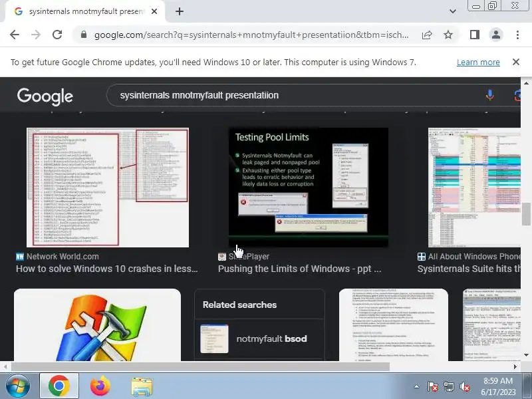The width and height of the screenshot is (532, 399).
Task: Open the debugger window thumbnail at right
Action: [x=491, y=325]
